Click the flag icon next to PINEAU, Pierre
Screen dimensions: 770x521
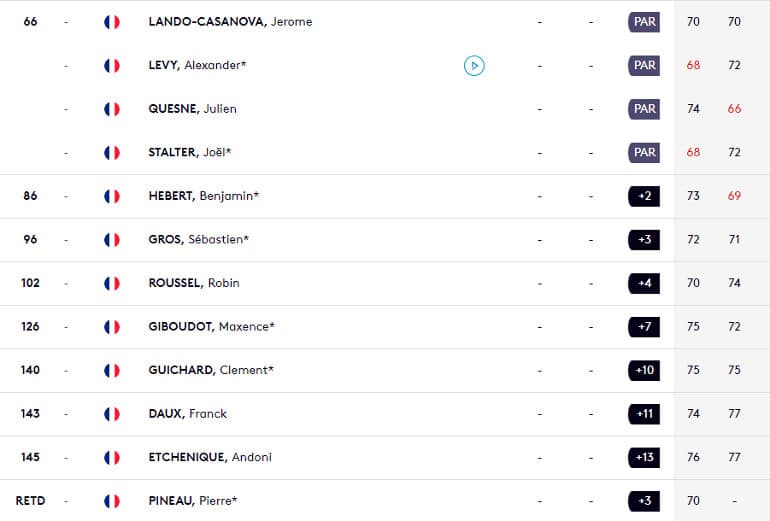[x=112, y=501]
